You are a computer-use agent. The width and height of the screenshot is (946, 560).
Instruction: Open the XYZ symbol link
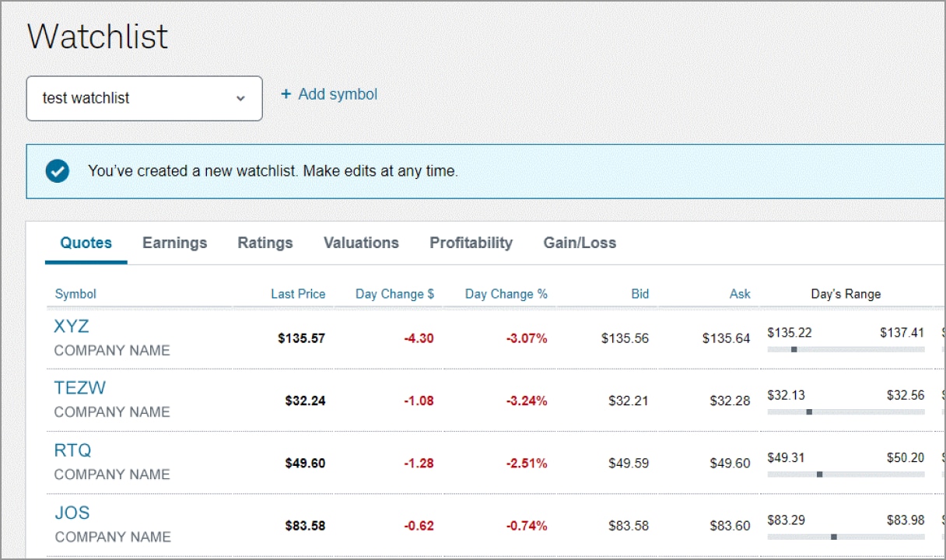(x=72, y=327)
